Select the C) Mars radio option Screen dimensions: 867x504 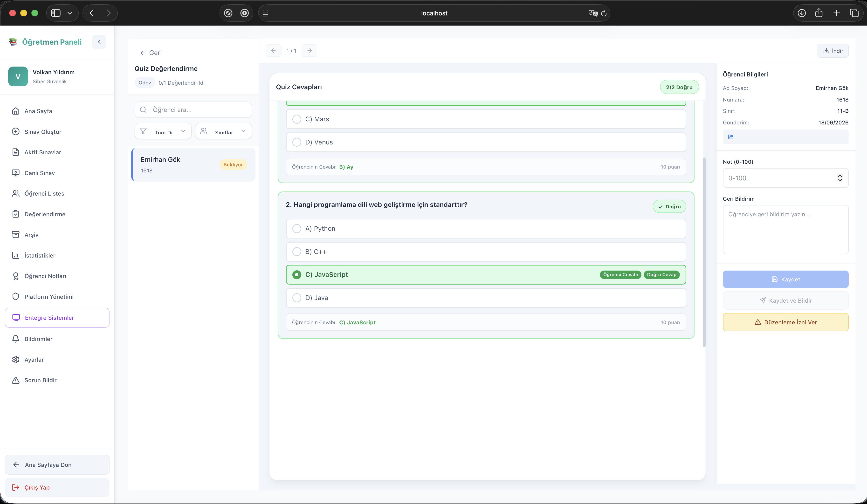296,119
